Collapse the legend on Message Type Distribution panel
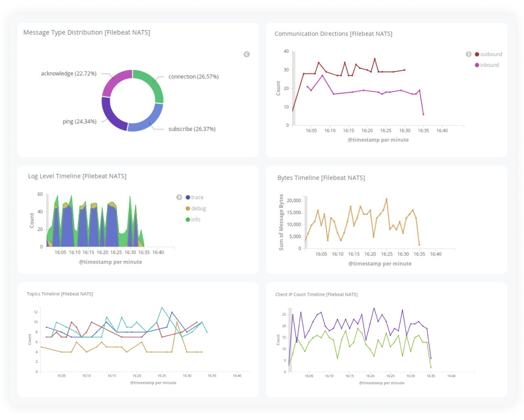 coord(246,54)
